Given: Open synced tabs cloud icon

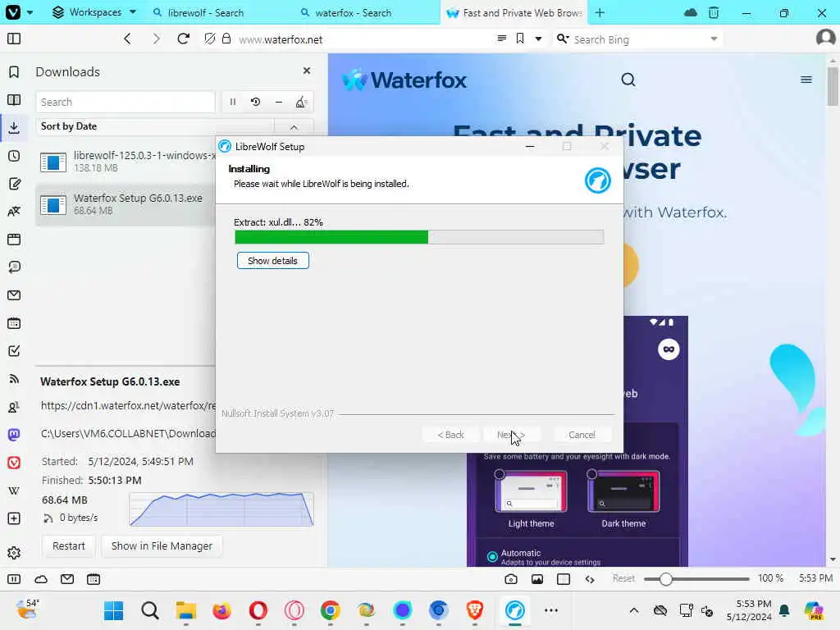Looking at the screenshot, I should click(691, 12).
